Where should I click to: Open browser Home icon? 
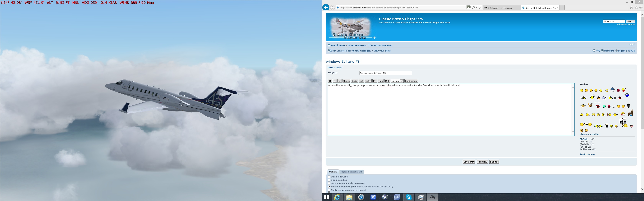(632, 7)
